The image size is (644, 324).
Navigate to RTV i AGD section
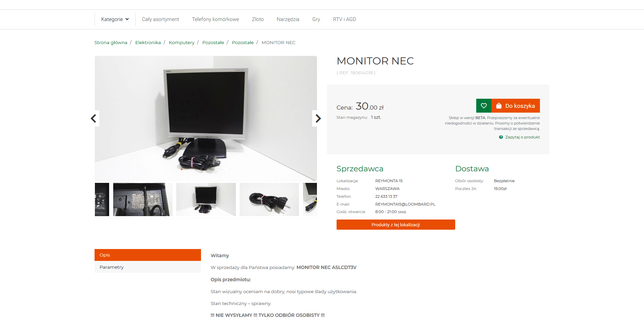pos(344,19)
